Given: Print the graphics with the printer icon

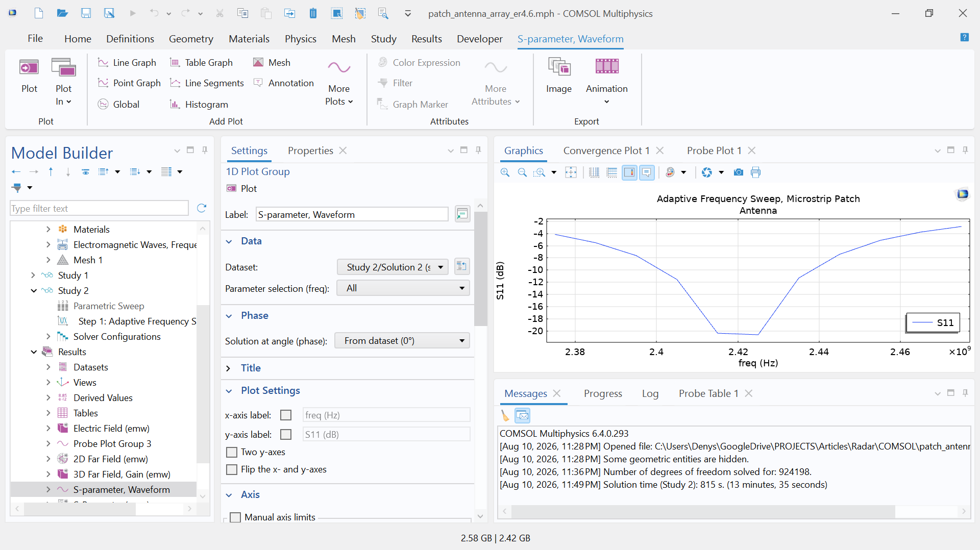Looking at the screenshot, I should point(755,172).
